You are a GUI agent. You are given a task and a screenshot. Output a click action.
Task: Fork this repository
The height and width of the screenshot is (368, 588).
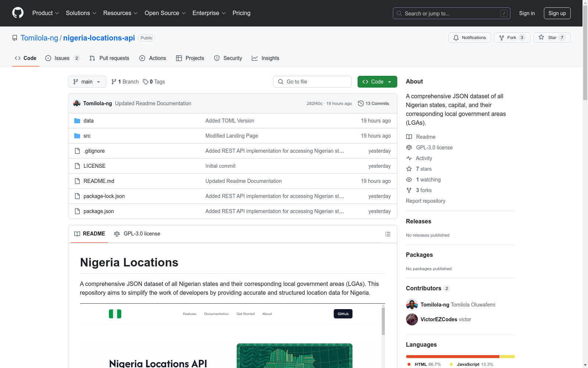(x=512, y=38)
